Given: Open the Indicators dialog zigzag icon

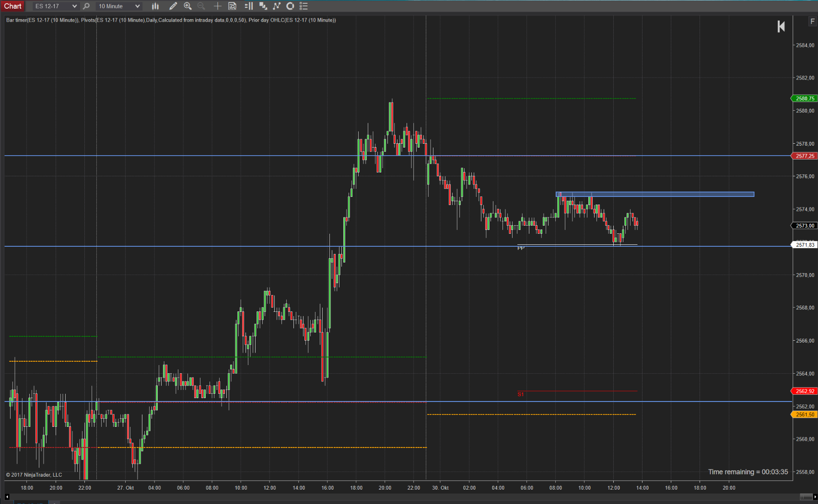Looking at the screenshot, I should click(277, 6).
